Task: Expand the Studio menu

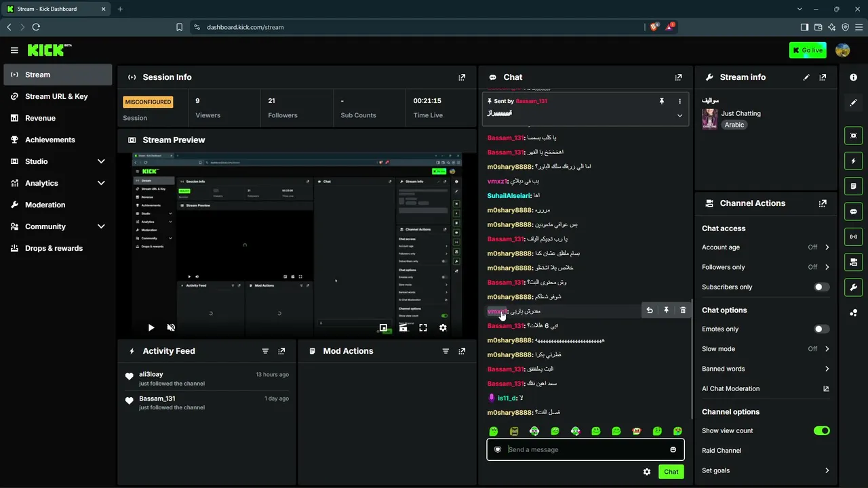Action: point(58,161)
